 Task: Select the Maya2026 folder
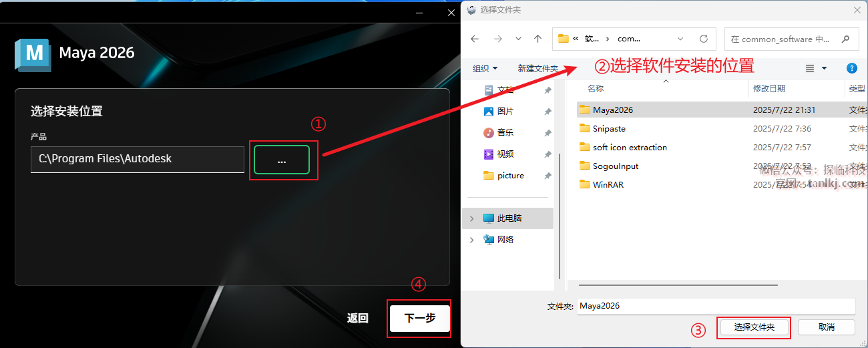click(721, 110)
